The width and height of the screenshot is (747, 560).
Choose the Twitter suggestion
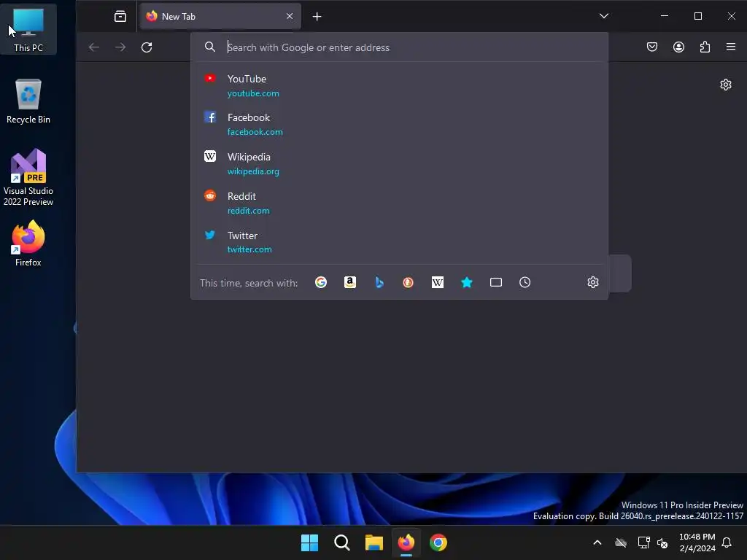(399, 242)
